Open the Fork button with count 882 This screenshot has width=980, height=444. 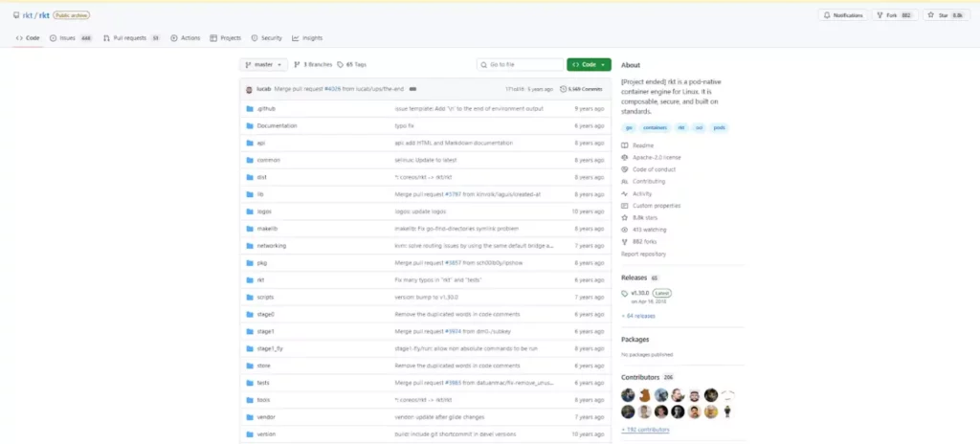click(x=895, y=15)
